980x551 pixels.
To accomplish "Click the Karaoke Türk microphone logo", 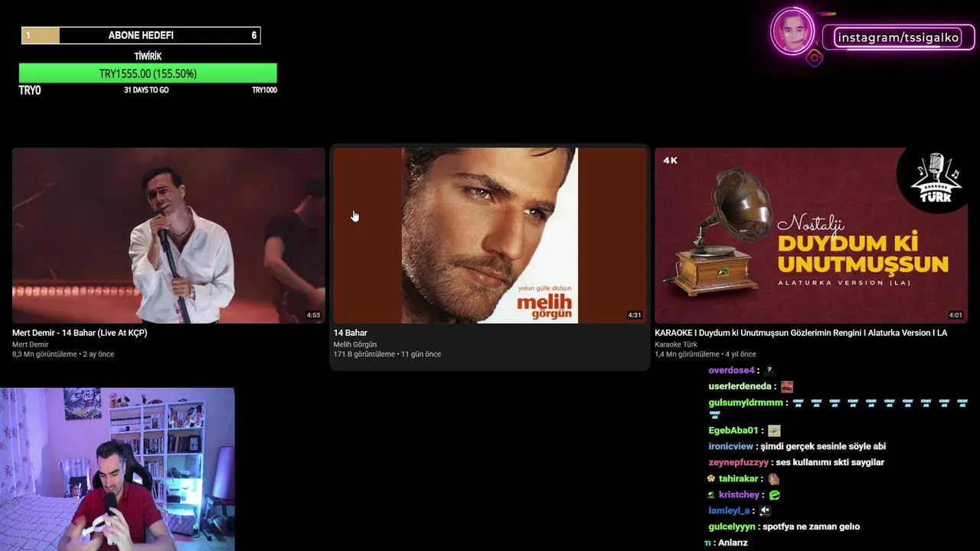I will coord(935,178).
